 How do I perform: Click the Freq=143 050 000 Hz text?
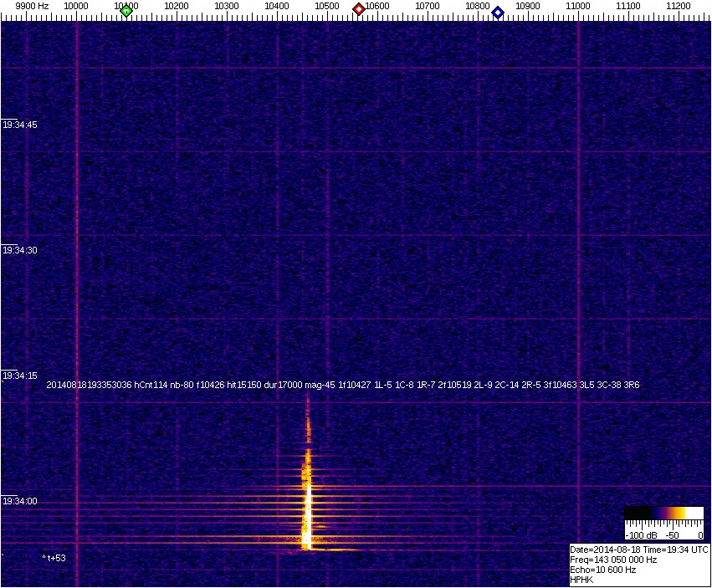612,560
